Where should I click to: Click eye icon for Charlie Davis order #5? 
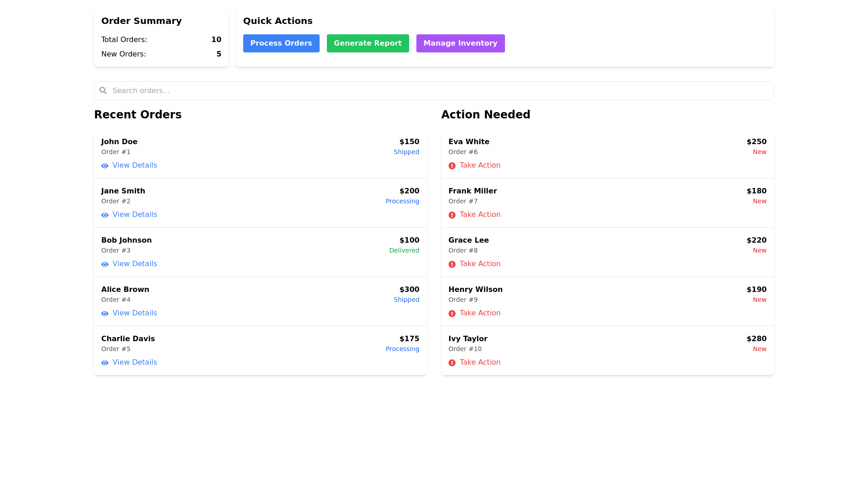(105, 363)
